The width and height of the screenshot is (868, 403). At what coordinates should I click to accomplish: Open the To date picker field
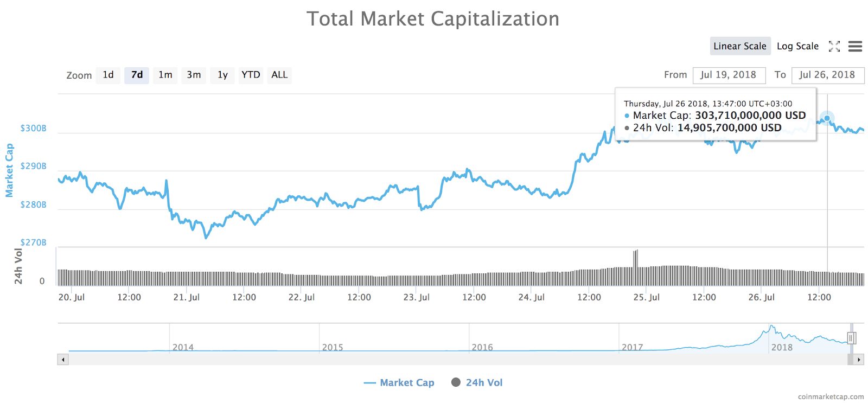coord(828,75)
